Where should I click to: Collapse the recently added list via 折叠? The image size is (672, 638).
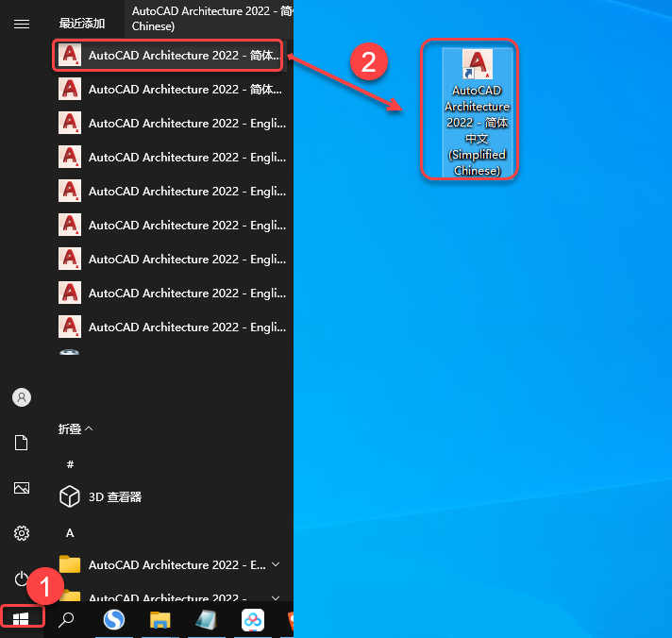(x=76, y=428)
